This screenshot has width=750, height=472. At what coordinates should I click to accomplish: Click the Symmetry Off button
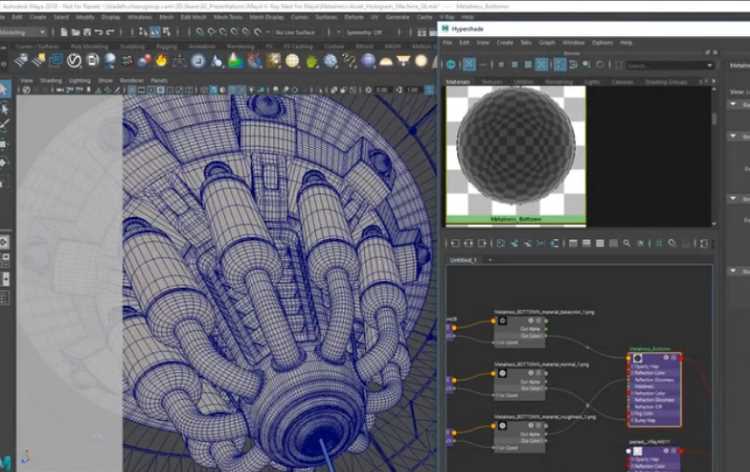click(364, 33)
